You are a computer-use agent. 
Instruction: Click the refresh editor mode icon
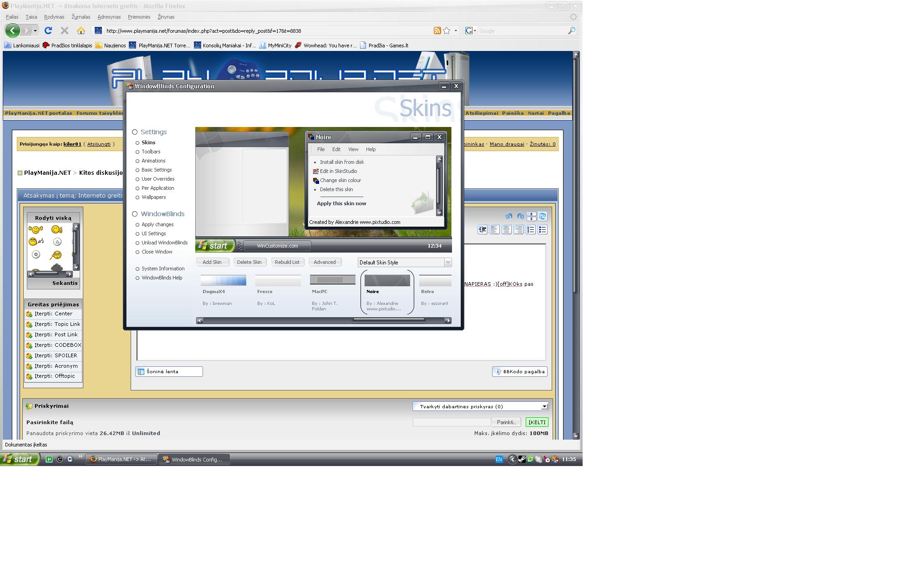(543, 216)
